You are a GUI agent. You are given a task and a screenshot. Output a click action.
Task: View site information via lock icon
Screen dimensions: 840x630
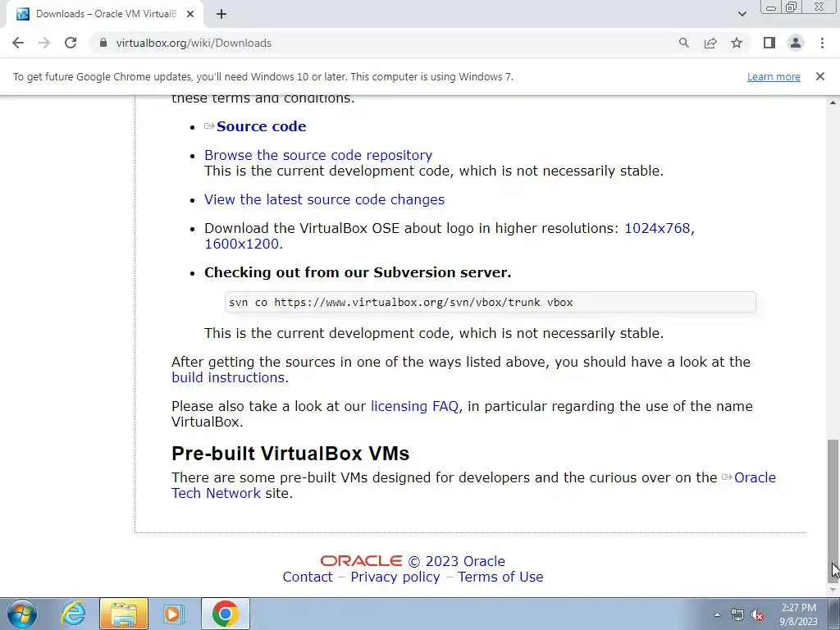pos(103,43)
